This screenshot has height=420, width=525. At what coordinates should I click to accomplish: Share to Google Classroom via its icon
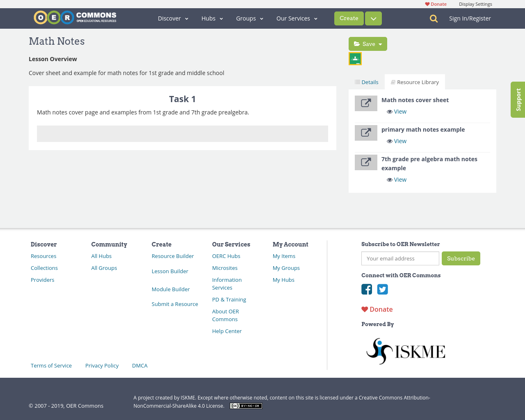(355, 58)
